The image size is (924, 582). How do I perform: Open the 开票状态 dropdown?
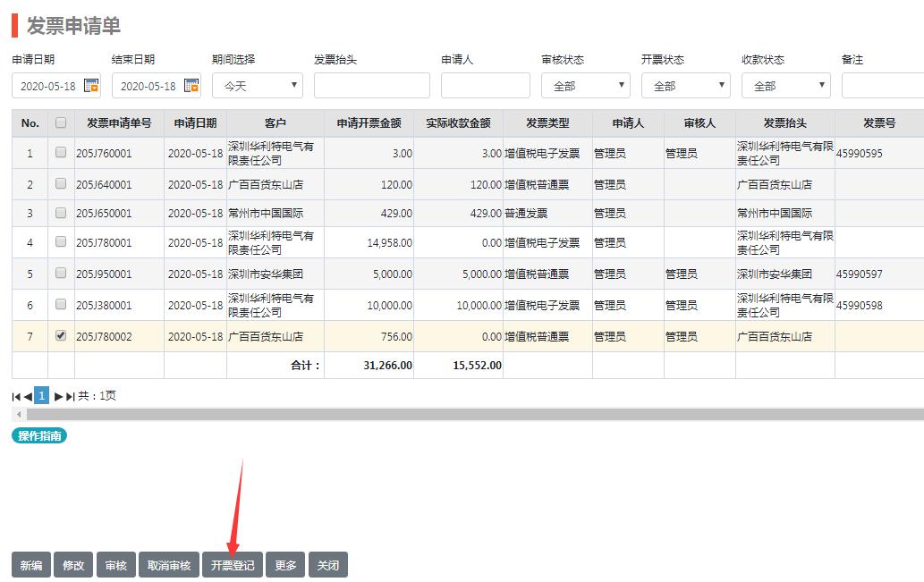[686, 86]
